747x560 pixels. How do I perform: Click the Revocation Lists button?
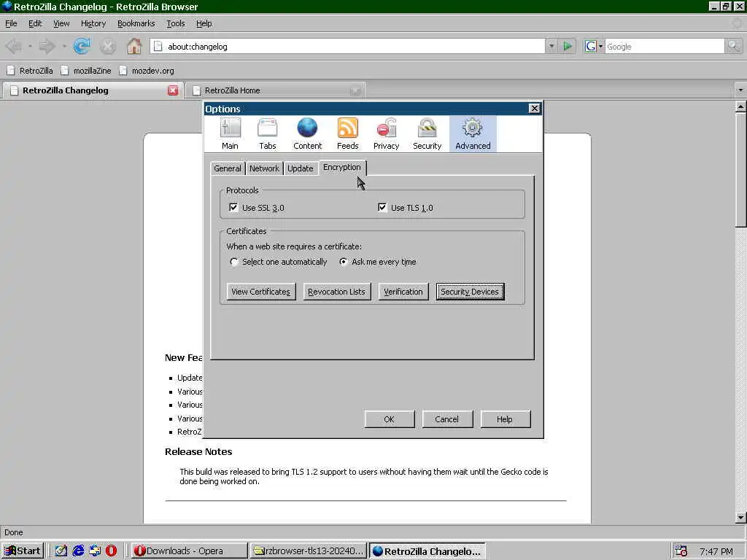click(x=336, y=292)
